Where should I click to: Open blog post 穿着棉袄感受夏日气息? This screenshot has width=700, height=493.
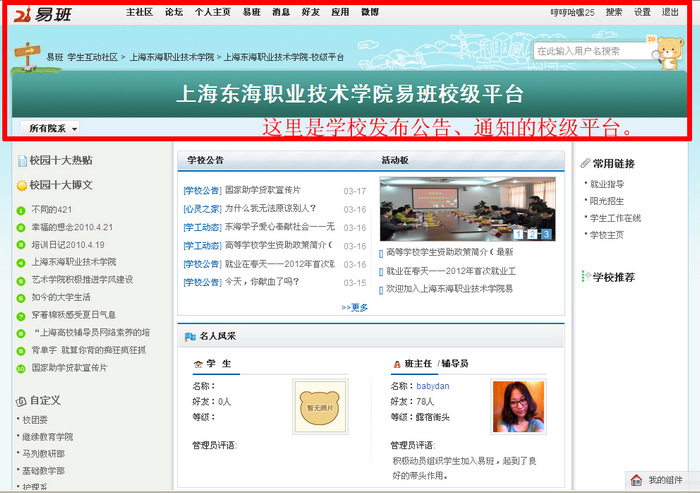(x=74, y=315)
